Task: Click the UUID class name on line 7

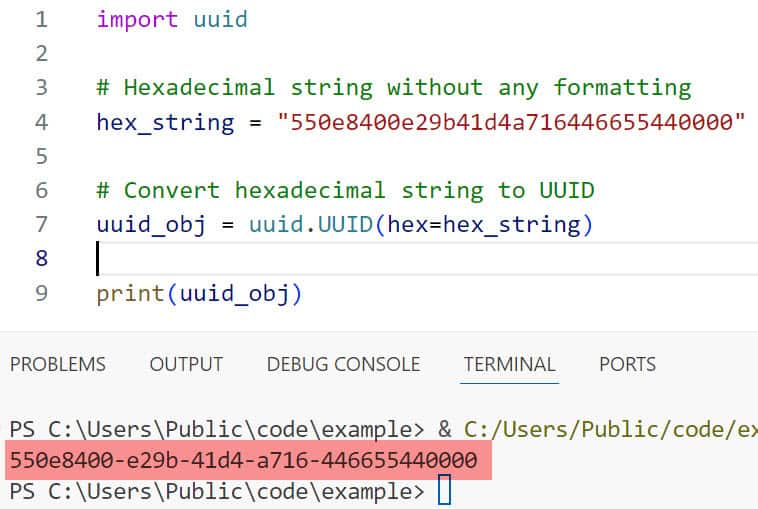Action: [x=344, y=225]
